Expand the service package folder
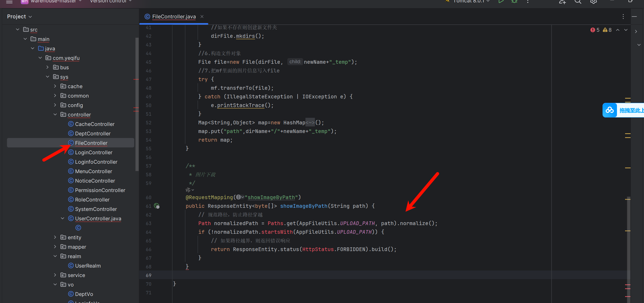 coord(55,275)
